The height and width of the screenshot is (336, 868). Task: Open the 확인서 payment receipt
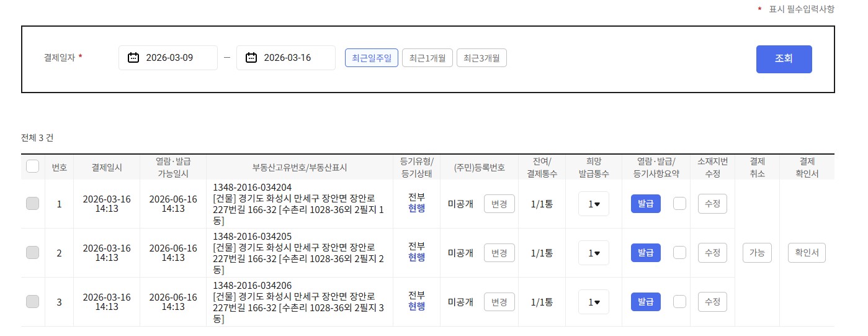point(807,253)
